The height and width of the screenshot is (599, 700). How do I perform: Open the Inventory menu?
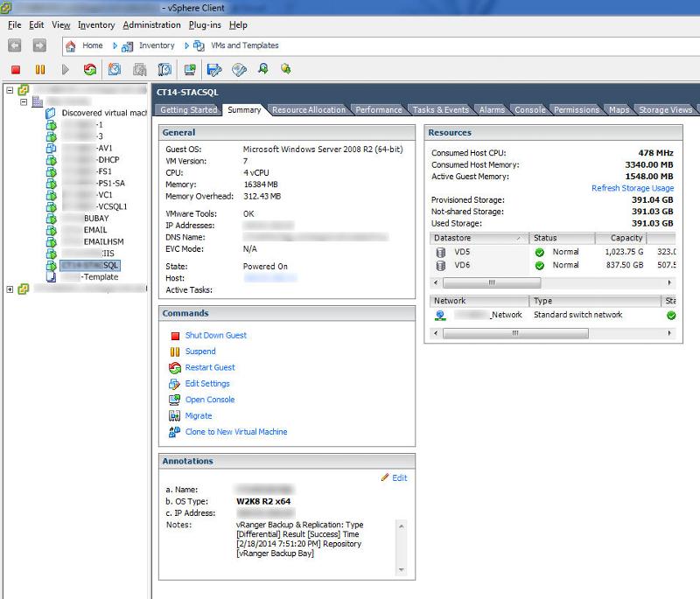pos(96,25)
